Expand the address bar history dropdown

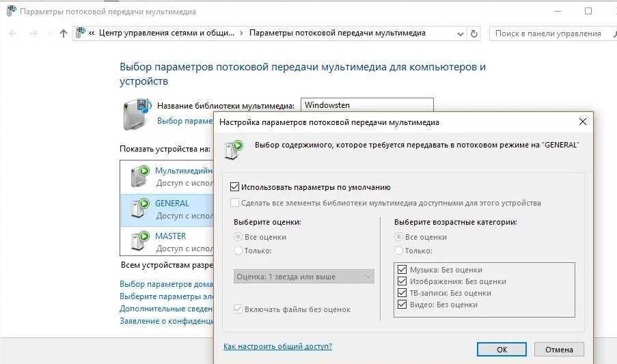[459, 33]
